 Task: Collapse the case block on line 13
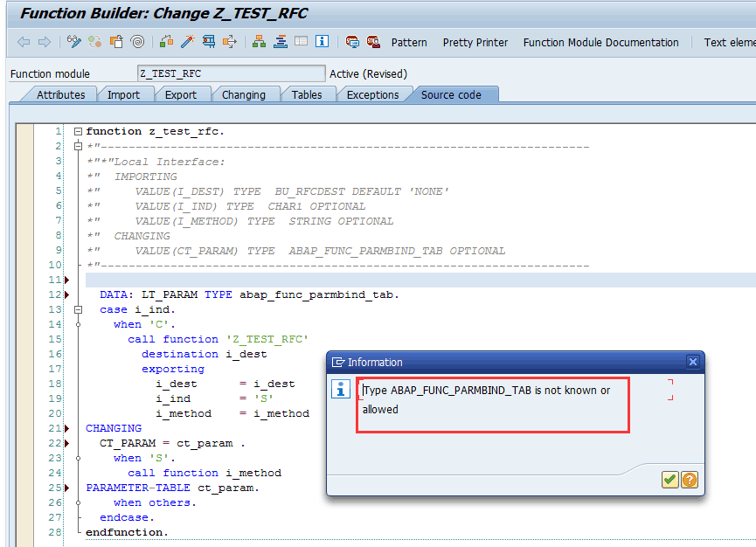[78, 309]
